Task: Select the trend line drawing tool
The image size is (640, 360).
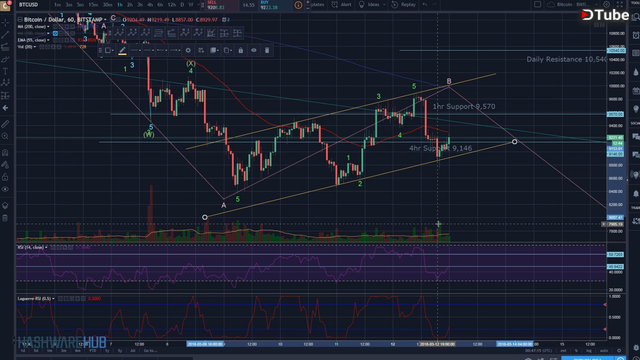Action: click(x=5, y=35)
